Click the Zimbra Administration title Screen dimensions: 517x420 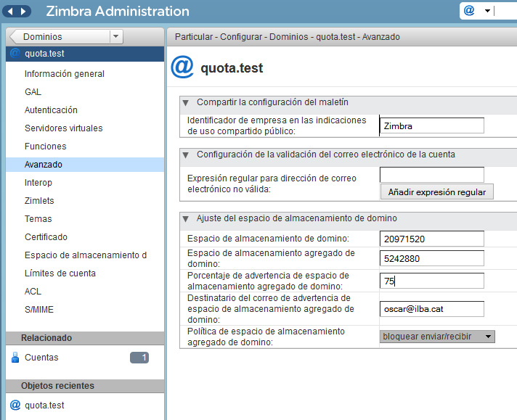[118, 11]
